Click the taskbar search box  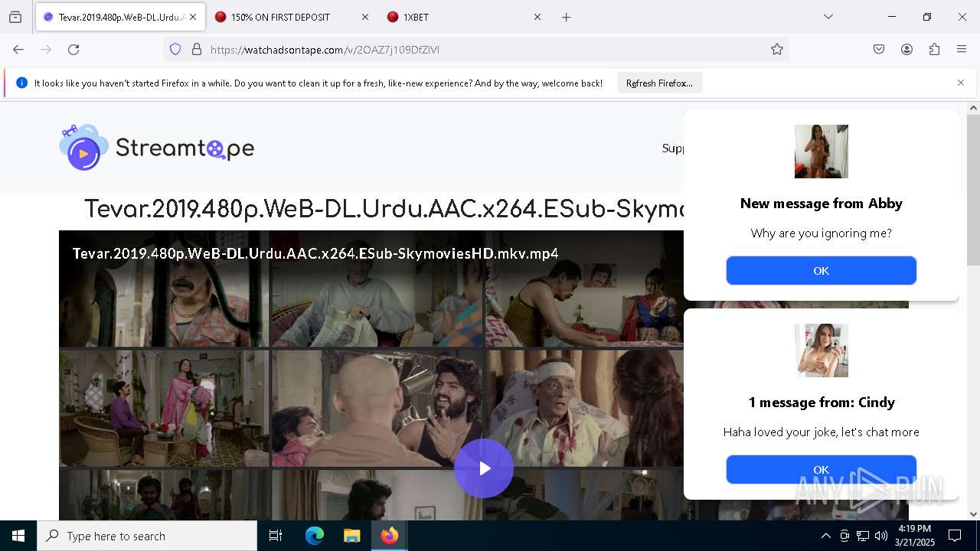click(x=147, y=536)
